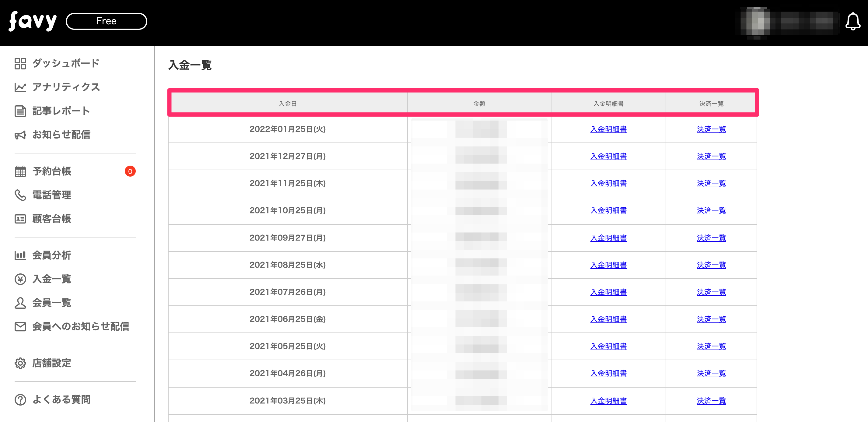Viewport: 868px width, 422px height.
Task: Open the member analysis bar chart icon
Action: [20, 255]
